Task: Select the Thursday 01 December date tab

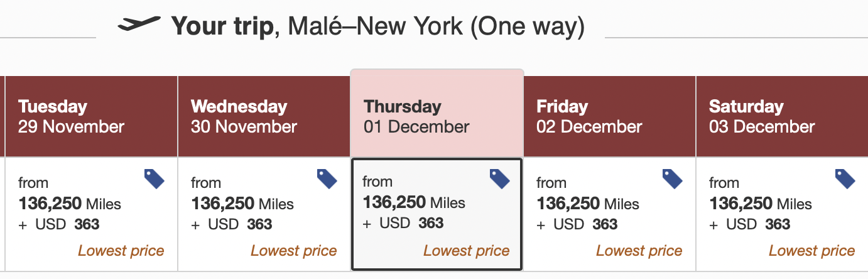Action: point(437,113)
